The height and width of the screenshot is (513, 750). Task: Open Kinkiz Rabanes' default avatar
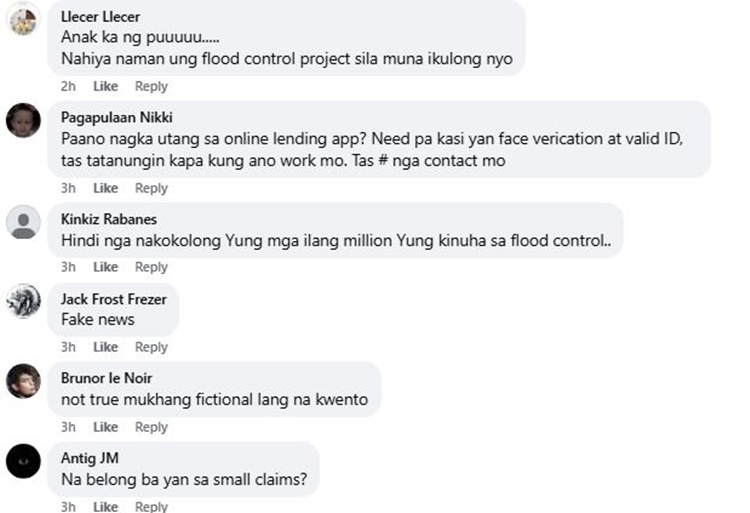[x=23, y=222]
